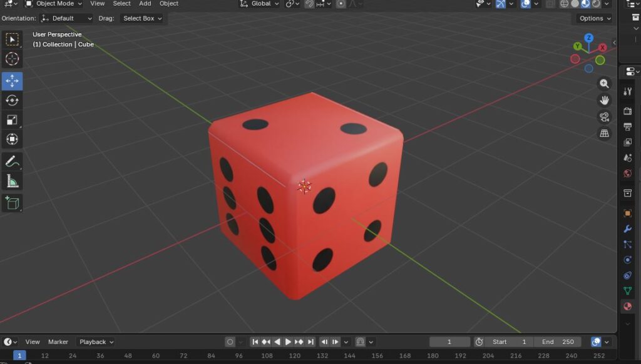Select the Scale tool
The width and height of the screenshot is (641, 364).
click(x=12, y=119)
